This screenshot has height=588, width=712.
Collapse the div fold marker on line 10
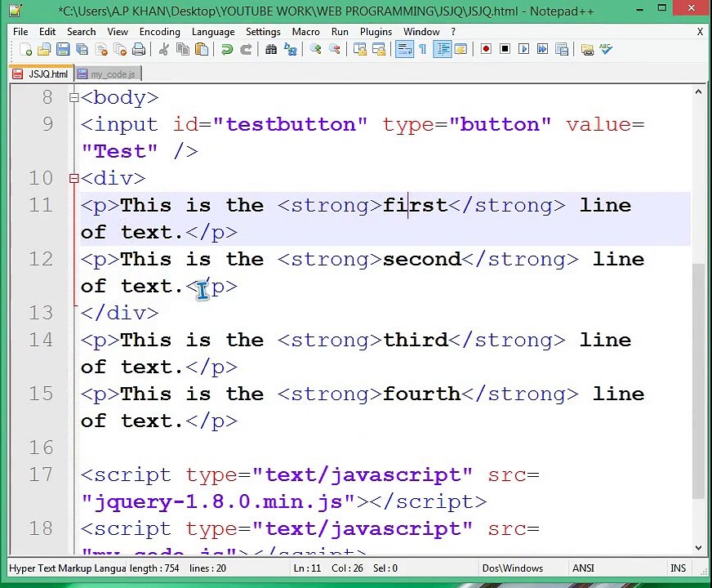click(74, 178)
